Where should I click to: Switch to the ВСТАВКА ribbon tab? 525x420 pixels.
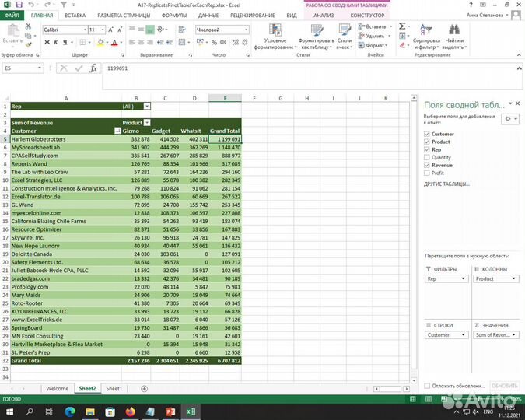pyautogui.click(x=75, y=16)
